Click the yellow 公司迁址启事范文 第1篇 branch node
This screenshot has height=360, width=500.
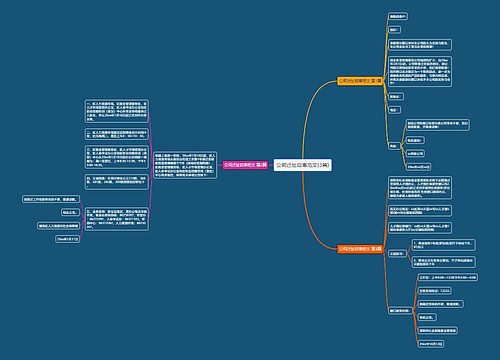pyautogui.click(x=360, y=81)
